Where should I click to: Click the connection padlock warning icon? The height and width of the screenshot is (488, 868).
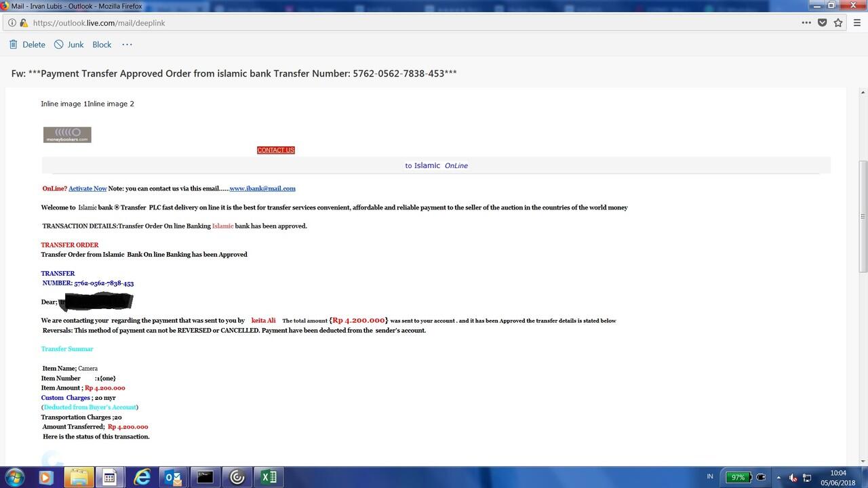click(24, 23)
